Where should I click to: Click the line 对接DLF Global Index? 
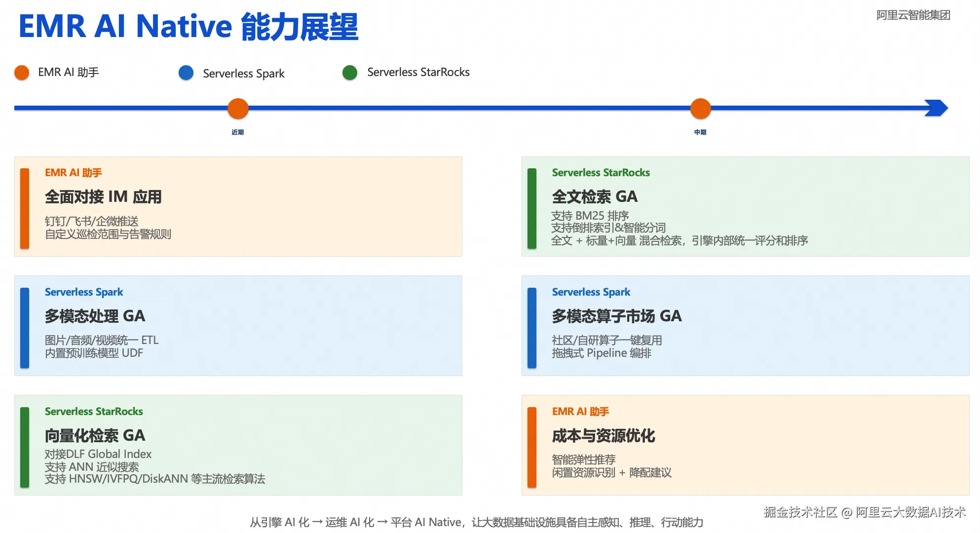pos(98,454)
